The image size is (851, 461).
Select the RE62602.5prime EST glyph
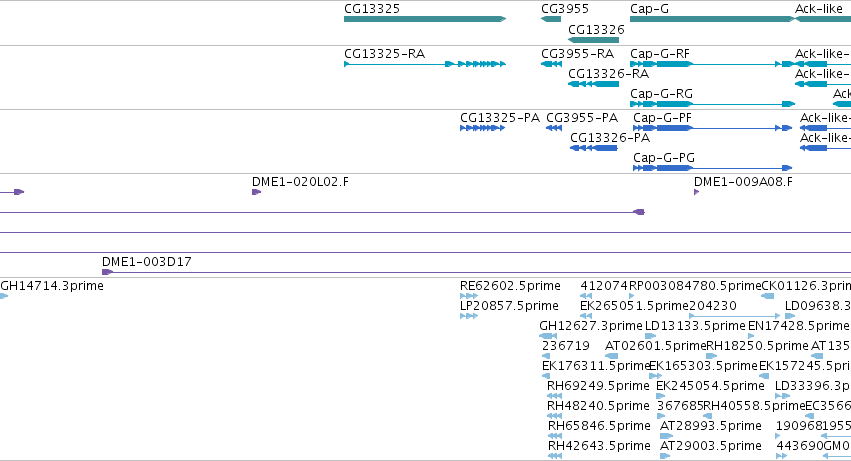(469, 296)
